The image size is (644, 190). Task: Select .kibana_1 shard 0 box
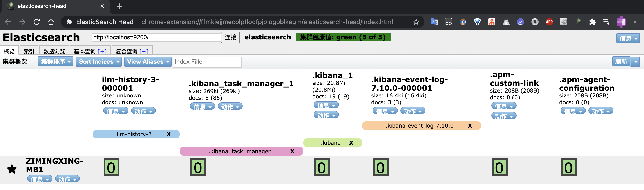pos(322,167)
